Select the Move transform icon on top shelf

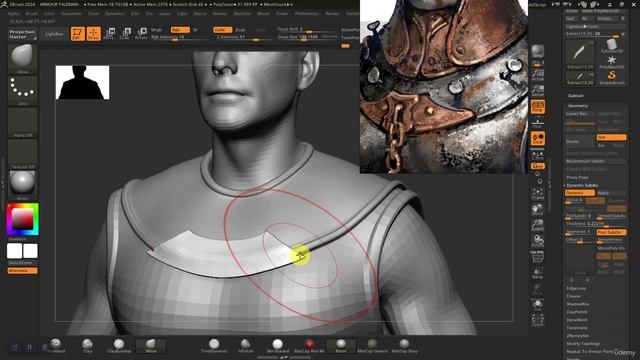coord(109,34)
